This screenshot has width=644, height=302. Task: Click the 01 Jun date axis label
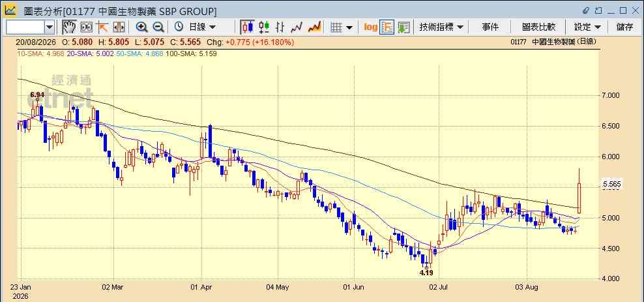[x=354, y=287]
